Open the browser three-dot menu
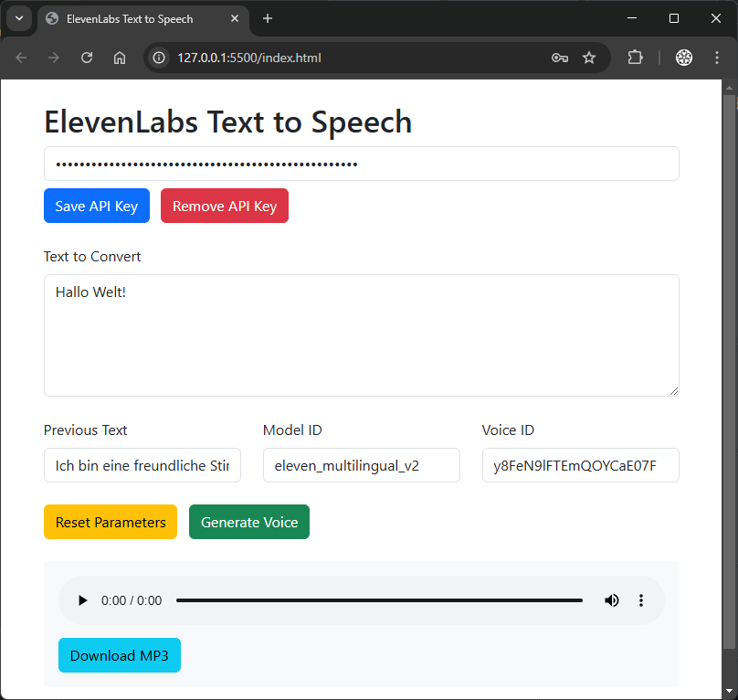The image size is (738, 700). pos(717,58)
